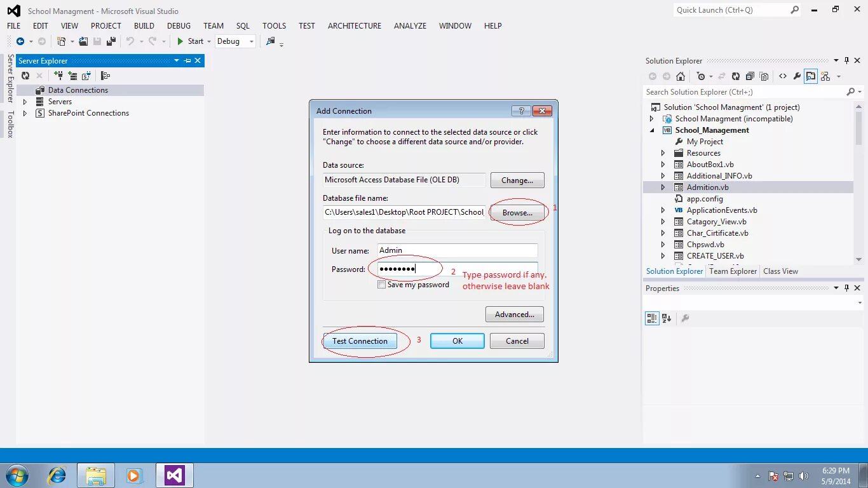The image size is (868, 488).
Task: Click the Browse... button
Action: 517,212
